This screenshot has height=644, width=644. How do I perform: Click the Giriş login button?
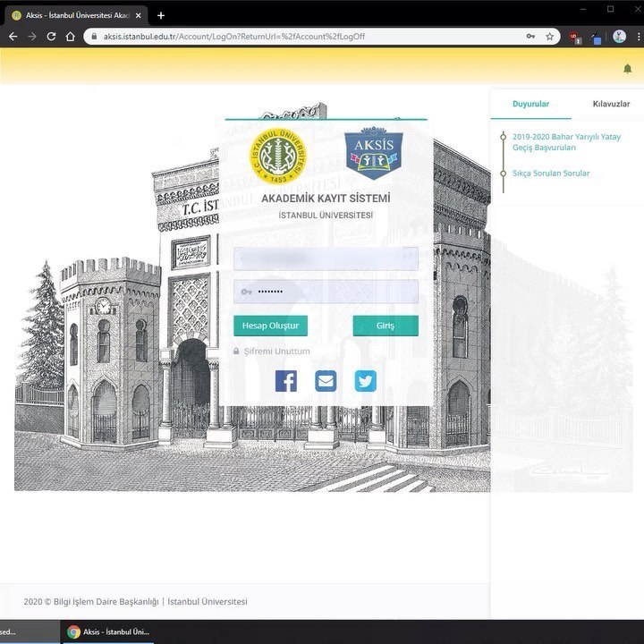point(386,326)
